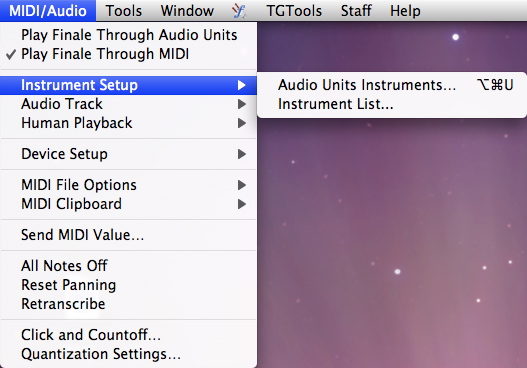This screenshot has width=527, height=368.
Task: Expand the Audio Track submenu
Action: [x=128, y=104]
